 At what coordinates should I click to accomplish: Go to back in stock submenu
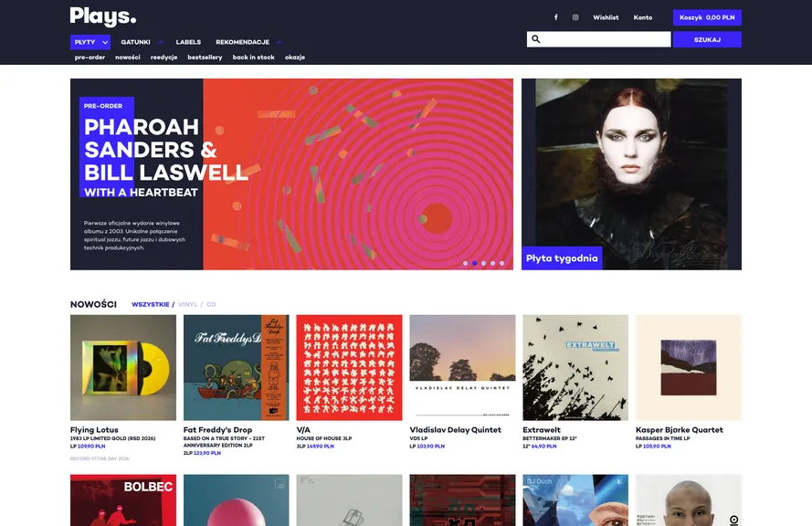point(253,58)
